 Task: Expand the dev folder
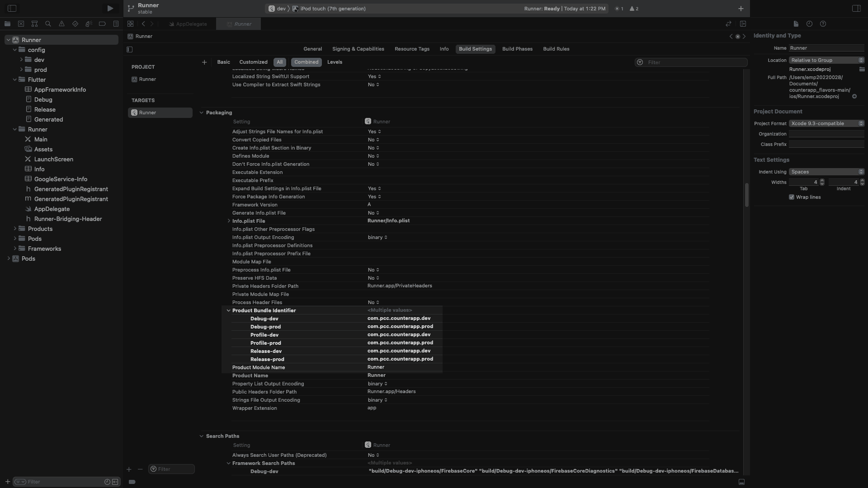click(21, 60)
